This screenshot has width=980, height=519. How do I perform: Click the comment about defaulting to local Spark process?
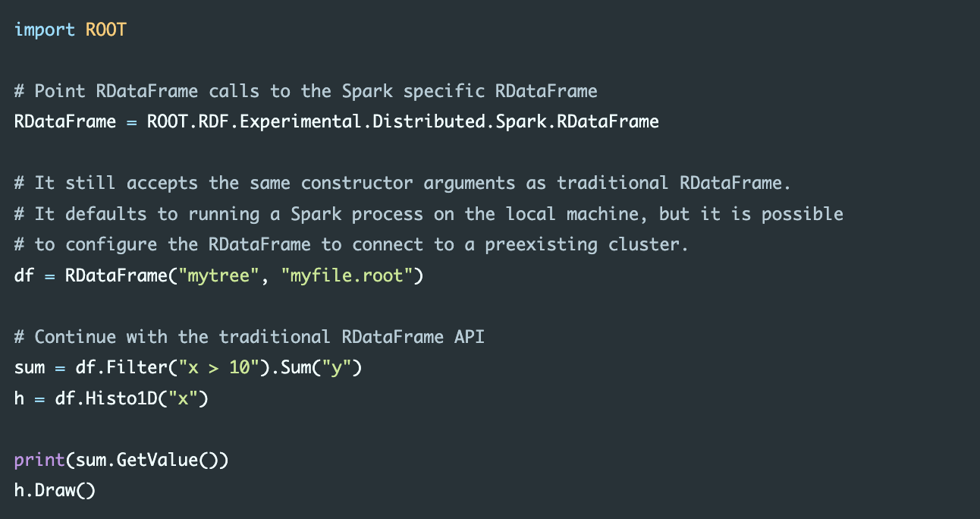pos(429,214)
